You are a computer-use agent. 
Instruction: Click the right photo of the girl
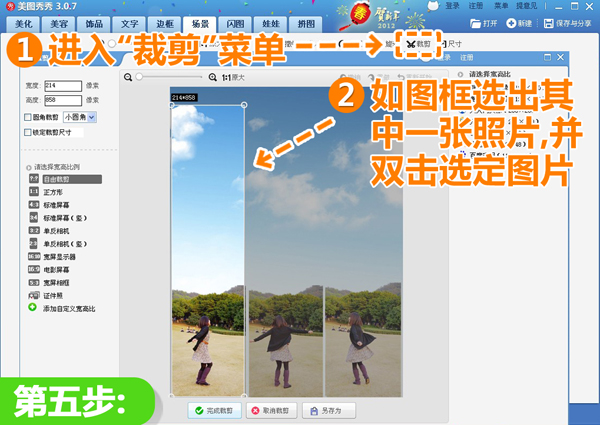point(363,340)
